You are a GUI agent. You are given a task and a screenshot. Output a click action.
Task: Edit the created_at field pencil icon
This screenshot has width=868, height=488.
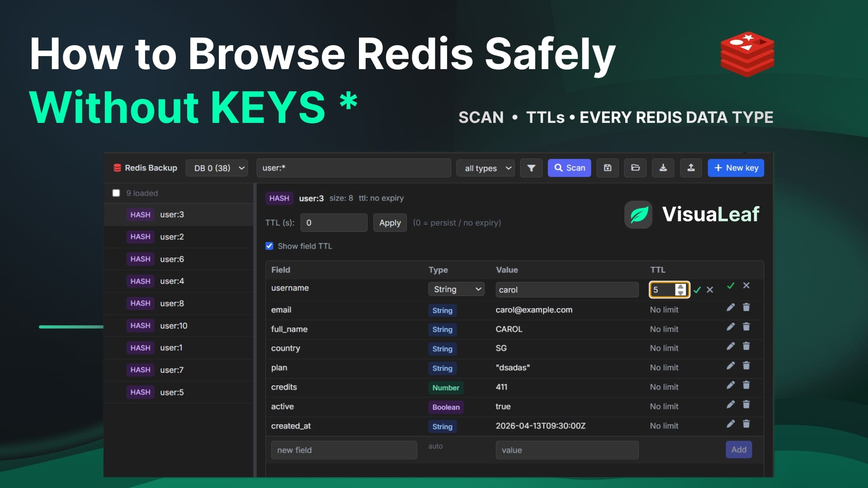[731, 424]
